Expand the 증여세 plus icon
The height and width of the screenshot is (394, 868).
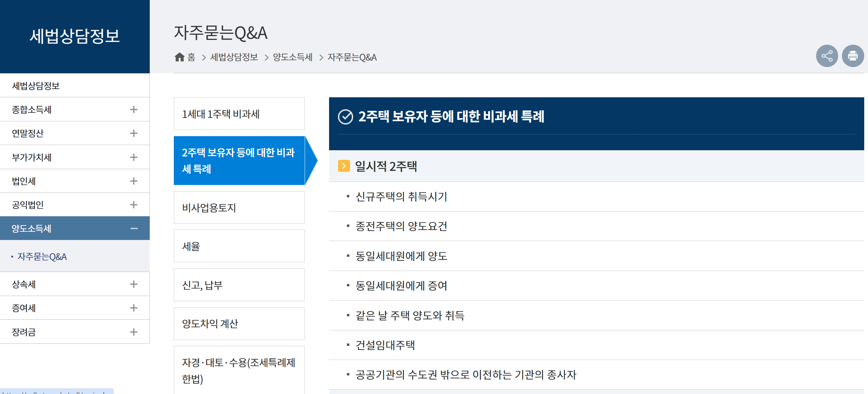click(134, 308)
